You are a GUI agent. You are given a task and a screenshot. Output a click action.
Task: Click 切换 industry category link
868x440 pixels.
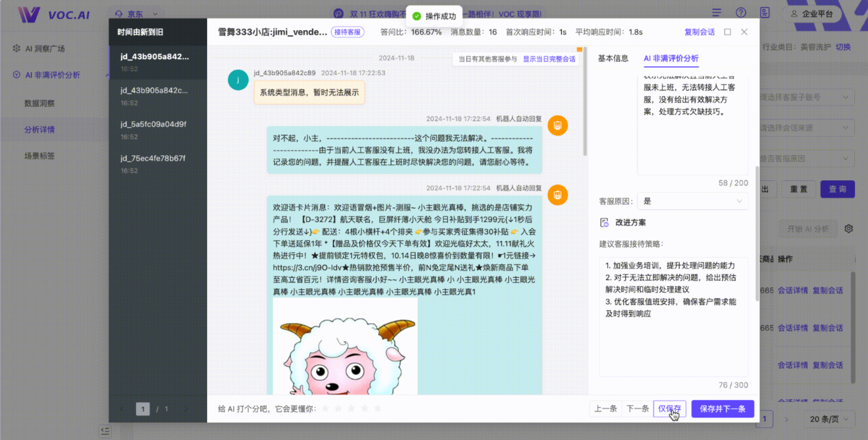tap(843, 47)
